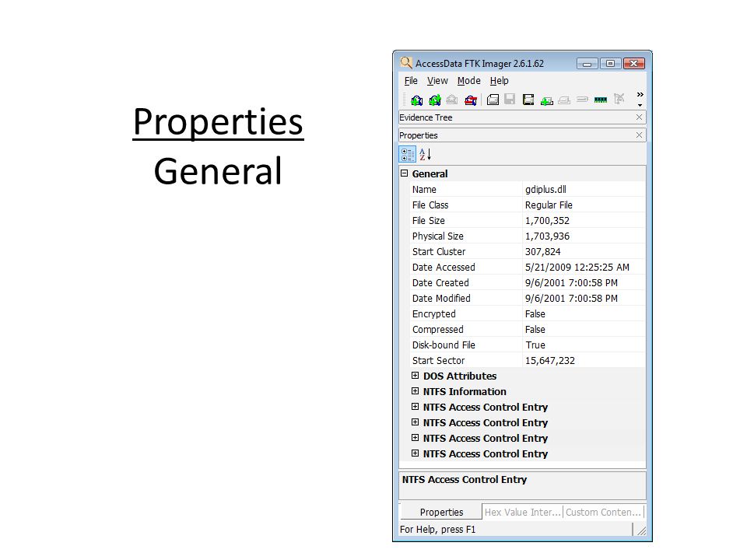The image size is (747, 560).
Task: Click the greyed-out floppy save icon
Action: point(510,100)
